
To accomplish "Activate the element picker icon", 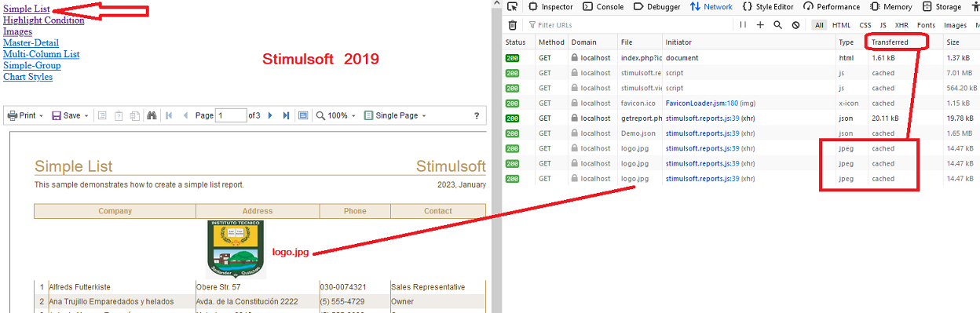I will (512, 6).
